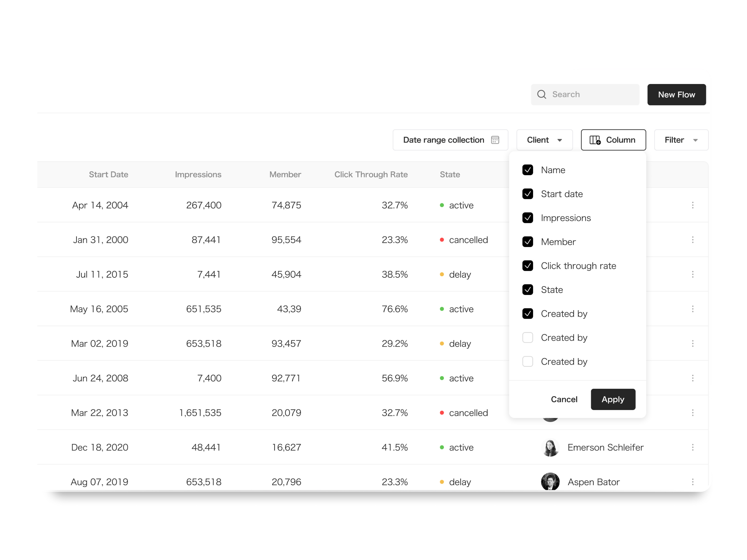This screenshot has width=747, height=560.
Task: Open row actions menu for Apr 14, 2004
Action: click(x=693, y=205)
